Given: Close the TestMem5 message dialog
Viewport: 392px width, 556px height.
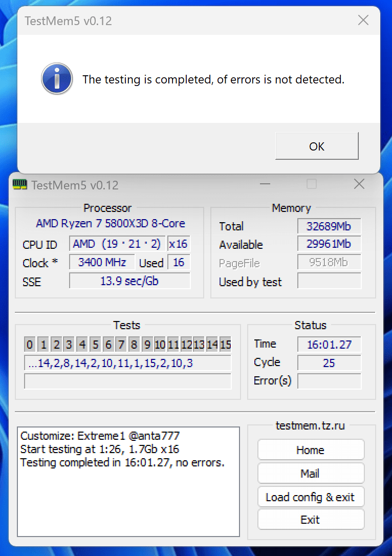Looking at the screenshot, I should tap(363, 20).
